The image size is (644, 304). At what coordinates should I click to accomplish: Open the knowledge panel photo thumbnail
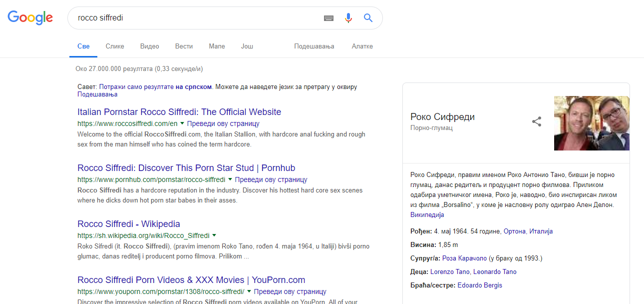[592, 123]
